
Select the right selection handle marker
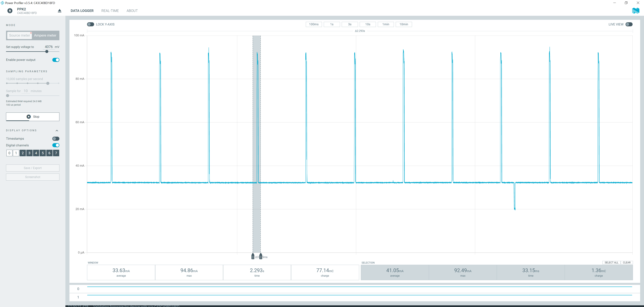tap(261, 256)
